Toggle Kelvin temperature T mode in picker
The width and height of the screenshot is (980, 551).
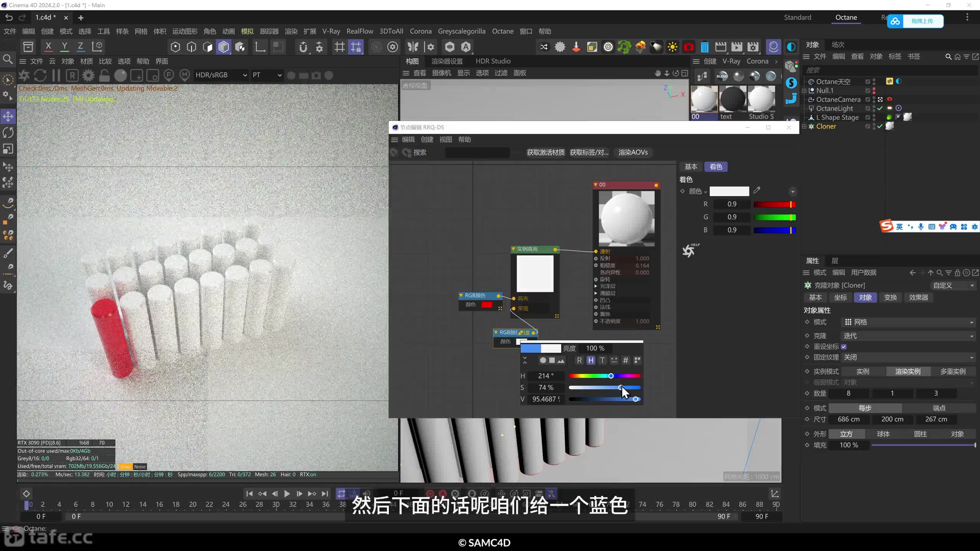[602, 360]
